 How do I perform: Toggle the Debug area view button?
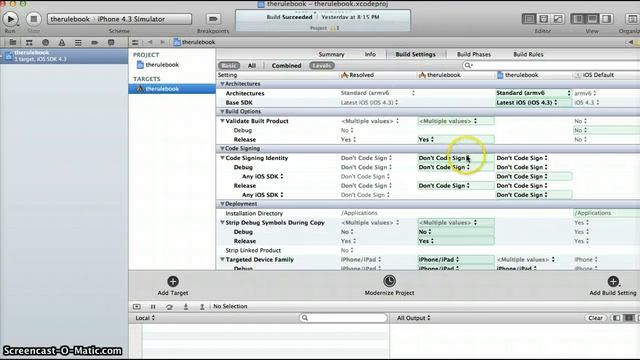(592, 19)
